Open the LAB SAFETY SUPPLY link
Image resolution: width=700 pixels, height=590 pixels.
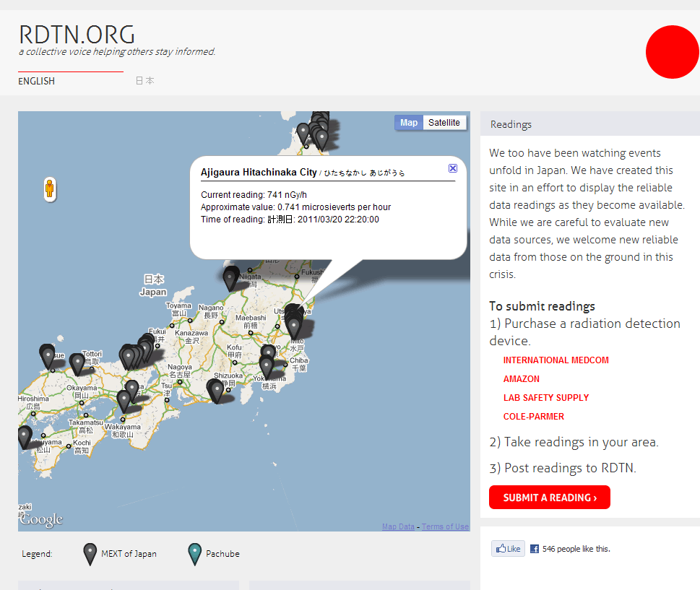click(x=545, y=398)
